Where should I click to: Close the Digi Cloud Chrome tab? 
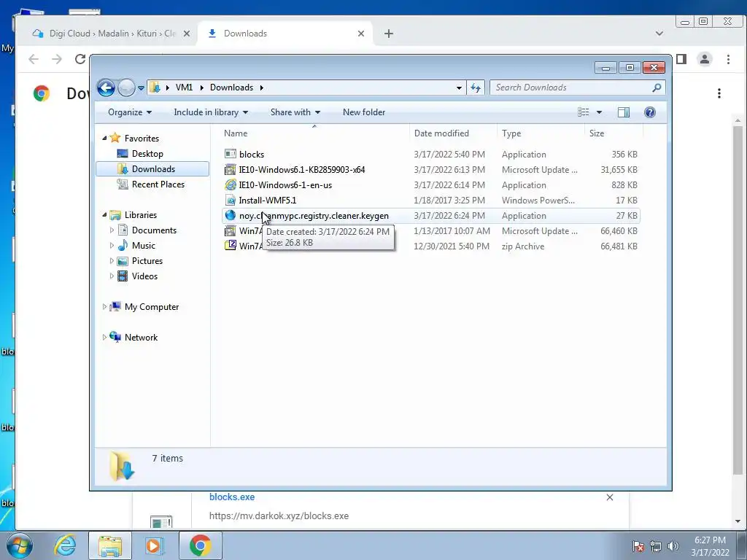click(x=187, y=34)
